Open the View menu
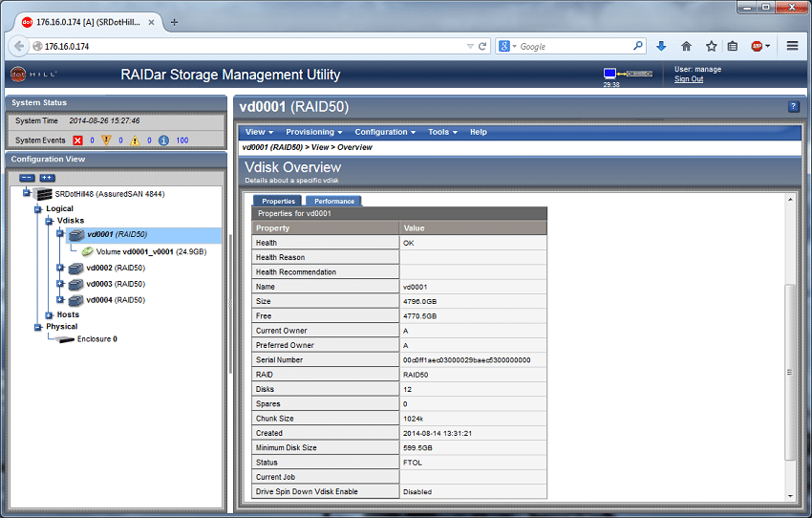Image resolution: width=812 pixels, height=518 pixels. pos(259,132)
